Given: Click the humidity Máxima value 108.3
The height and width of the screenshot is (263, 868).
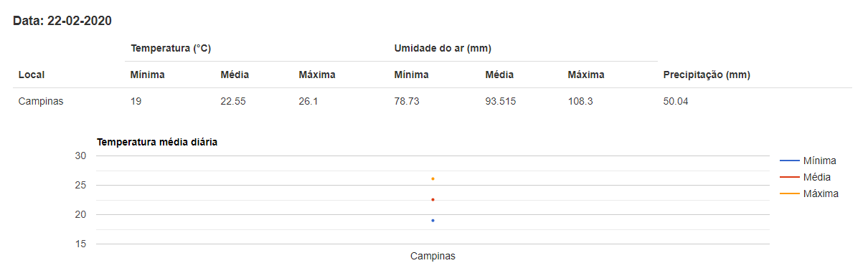Looking at the screenshot, I should point(580,101).
